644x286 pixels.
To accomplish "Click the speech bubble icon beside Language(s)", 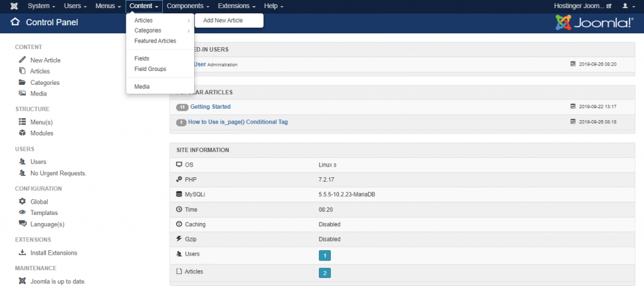I will [x=22, y=224].
